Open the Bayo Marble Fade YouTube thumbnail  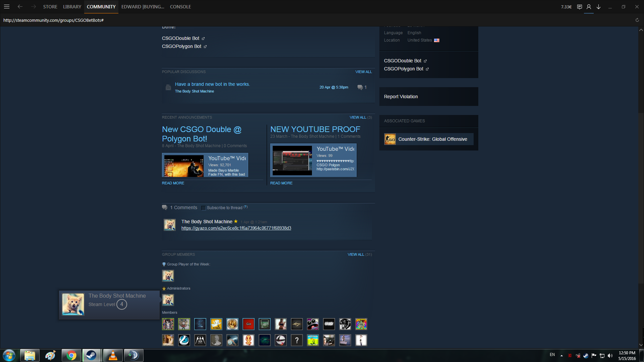184,166
